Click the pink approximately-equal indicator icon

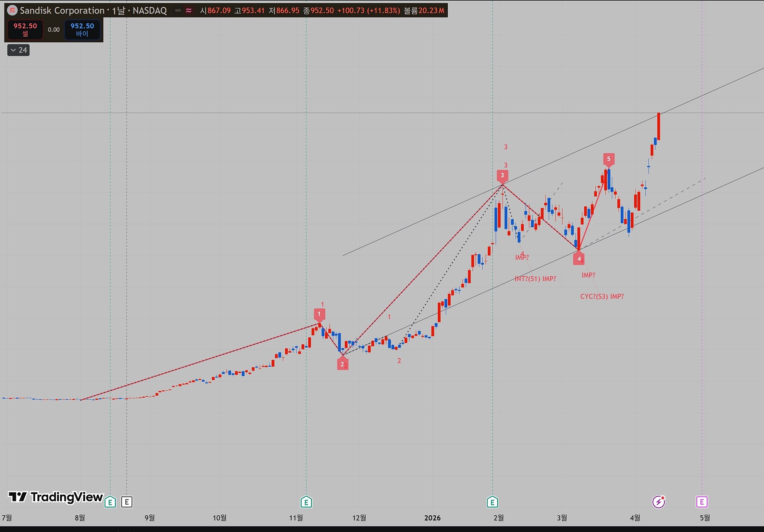point(189,10)
